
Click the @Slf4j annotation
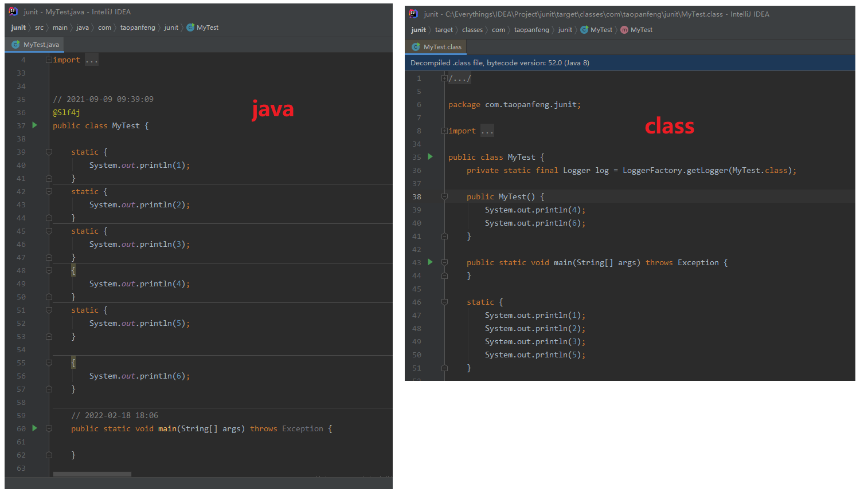pos(67,112)
